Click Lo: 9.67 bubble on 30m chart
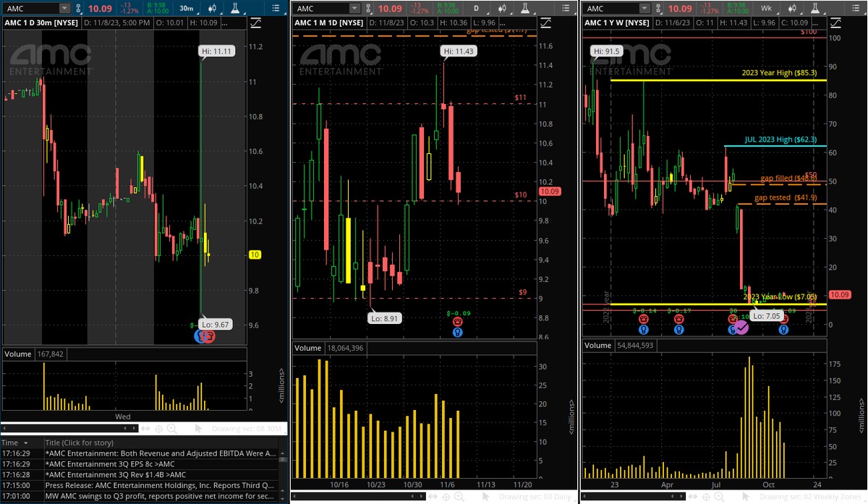The height and width of the screenshot is (504, 868). 214,325
